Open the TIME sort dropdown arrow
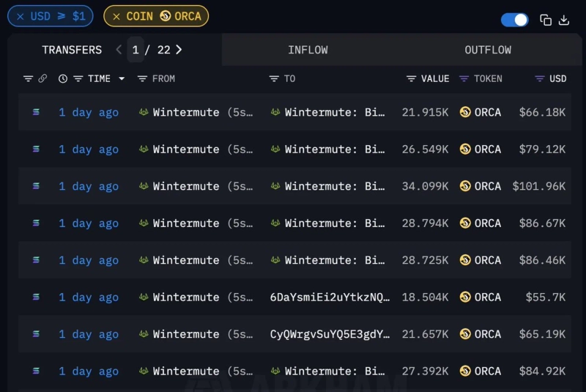 tap(122, 78)
